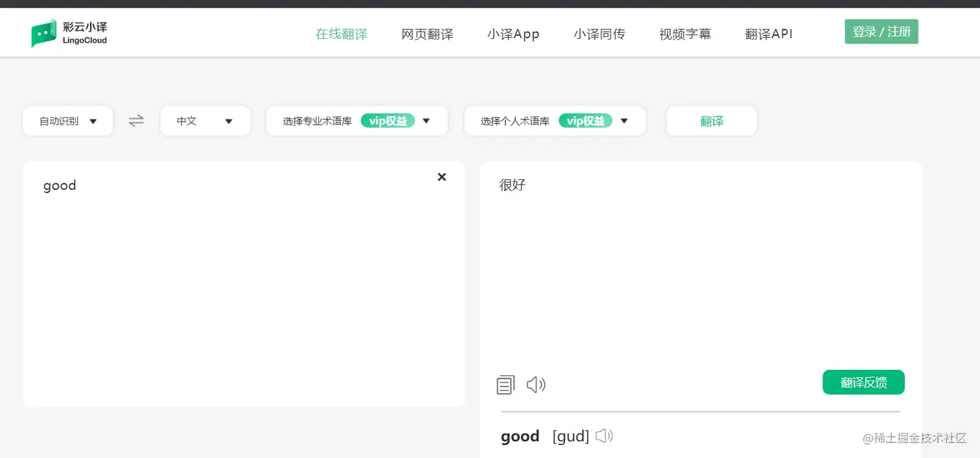Play audio of the translation 很好

tap(536, 385)
